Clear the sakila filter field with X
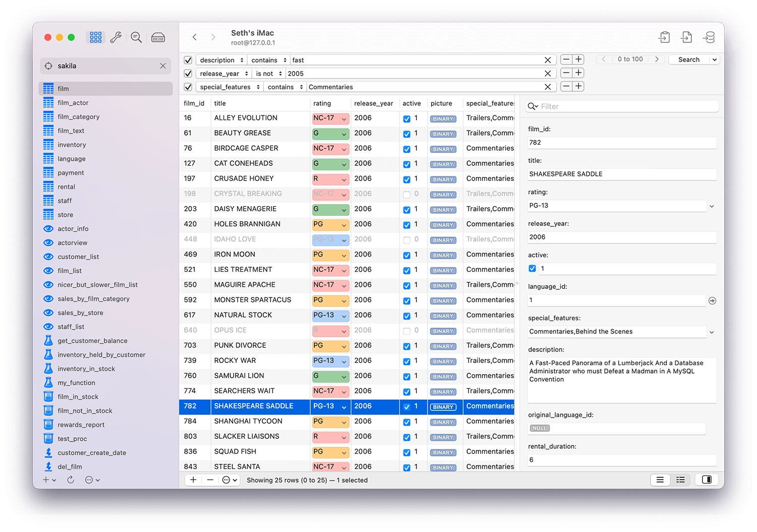The width and height of the screenshot is (757, 532). pyautogui.click(x=163, y=66)
